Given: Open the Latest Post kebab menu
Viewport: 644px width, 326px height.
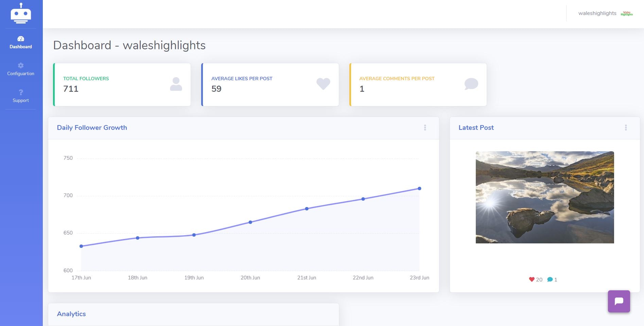Looking at the screenshot, I should [626, 128].
